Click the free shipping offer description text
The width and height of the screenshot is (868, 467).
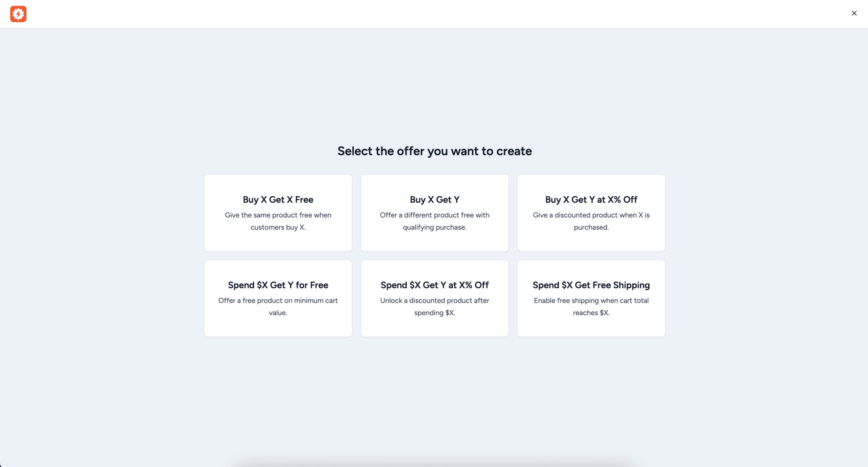tap(591, 307)
